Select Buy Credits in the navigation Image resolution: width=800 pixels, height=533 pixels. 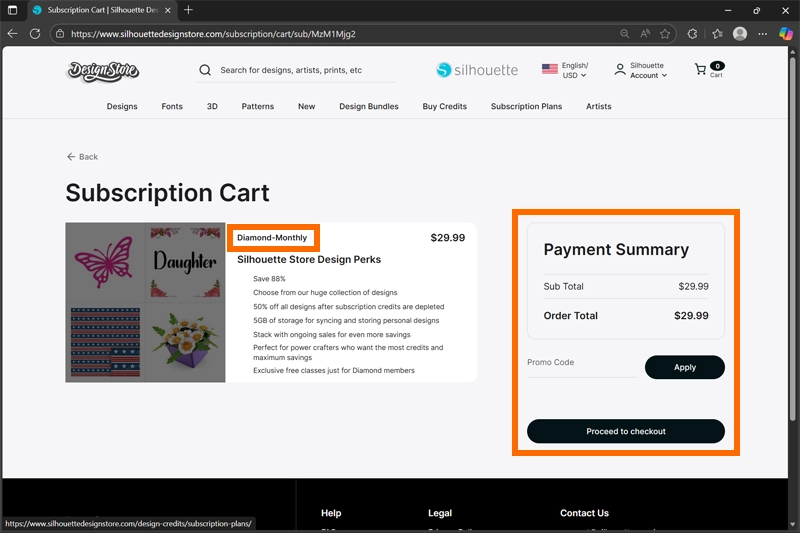[x=444, y=106]
